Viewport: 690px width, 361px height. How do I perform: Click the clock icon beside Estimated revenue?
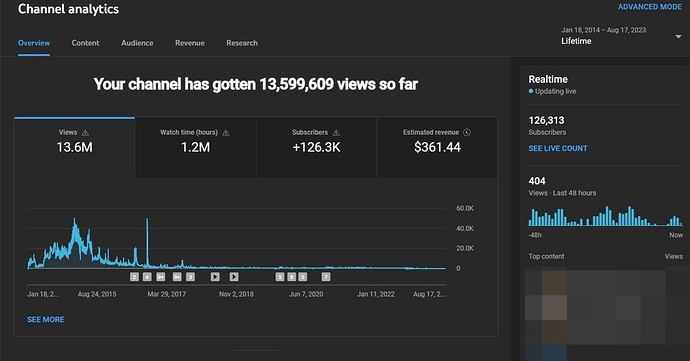467,133
